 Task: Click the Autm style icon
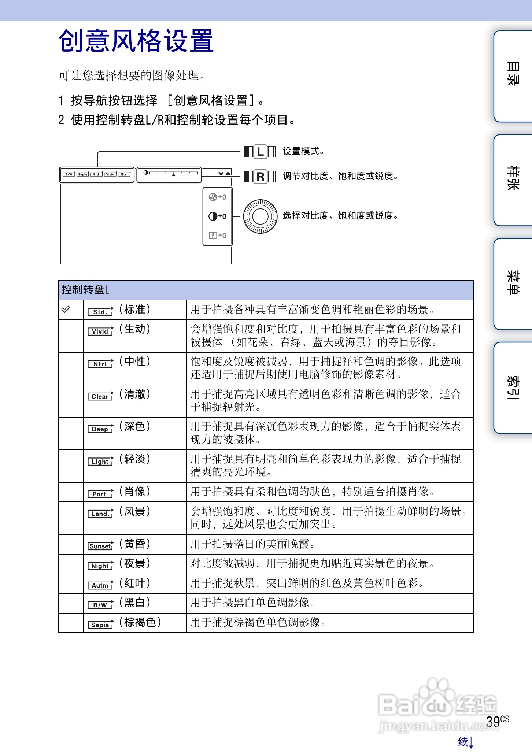tap(101, 585)
